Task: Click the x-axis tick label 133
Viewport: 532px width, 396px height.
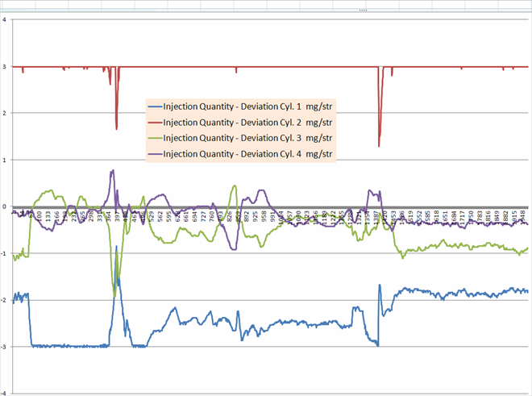Action: click(48, 216)
